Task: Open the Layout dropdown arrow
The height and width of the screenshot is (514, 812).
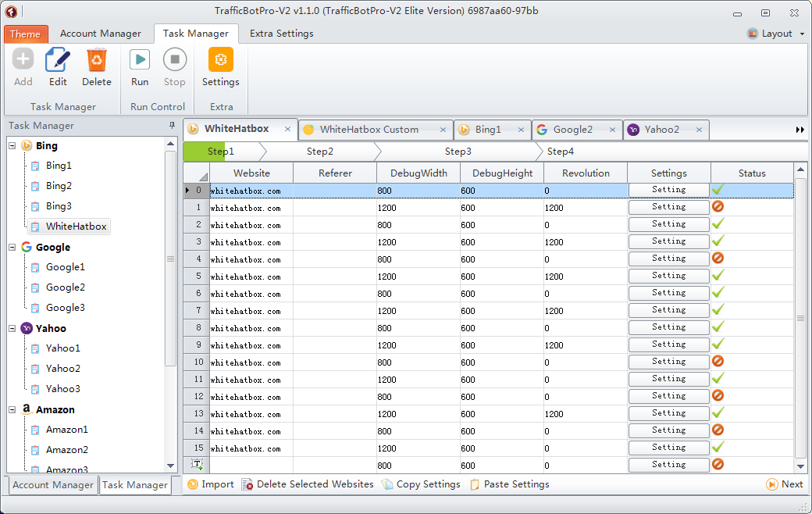Action: [802, 34]
